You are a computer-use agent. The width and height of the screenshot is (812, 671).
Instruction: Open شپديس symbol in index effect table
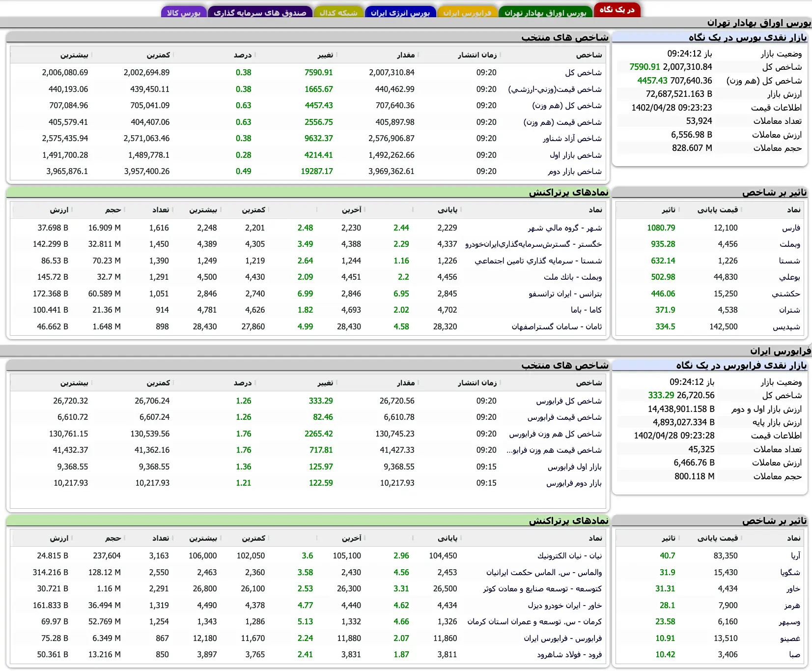786,326
